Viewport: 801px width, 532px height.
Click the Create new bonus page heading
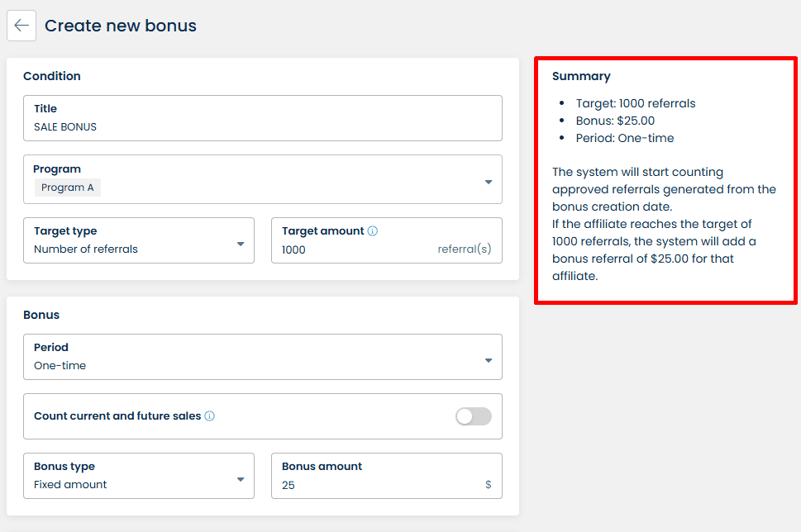pos(121,26)
